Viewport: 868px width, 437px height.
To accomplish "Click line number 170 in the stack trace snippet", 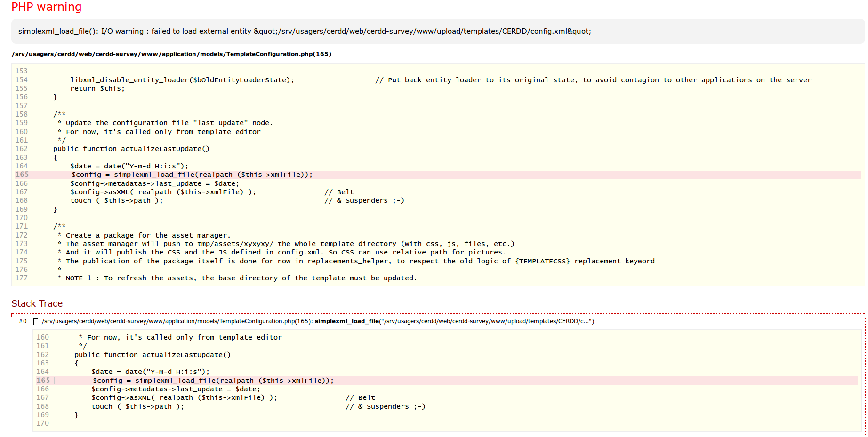I will [42, 423].
